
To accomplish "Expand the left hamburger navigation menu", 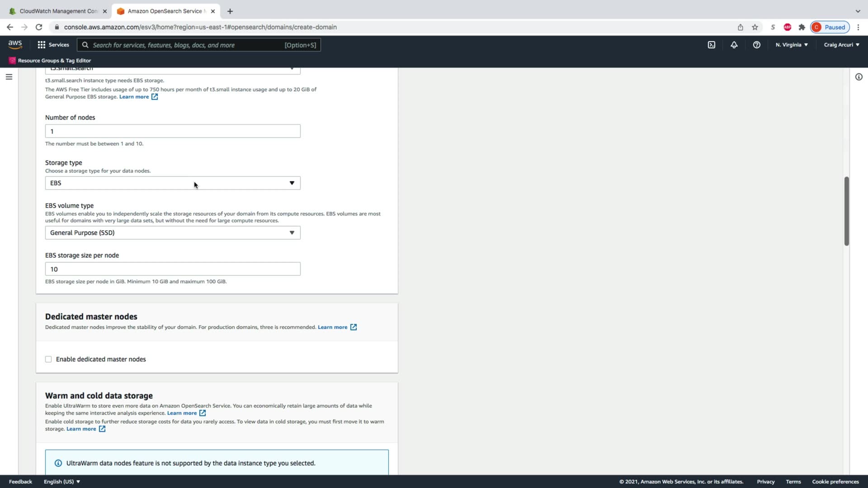I will [9, 77].
